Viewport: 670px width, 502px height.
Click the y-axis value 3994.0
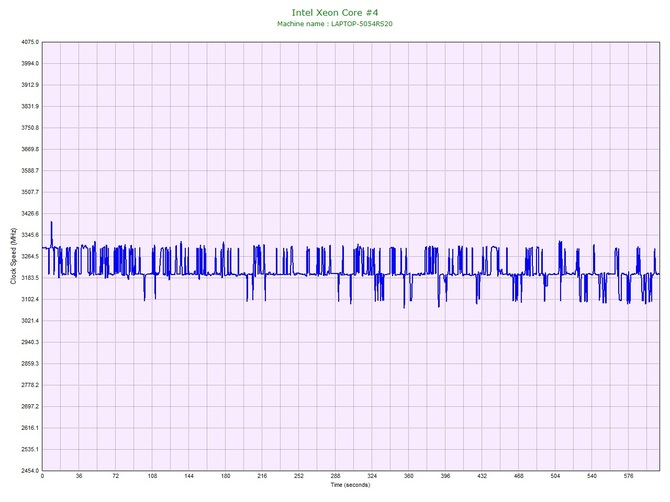[30, 63]
